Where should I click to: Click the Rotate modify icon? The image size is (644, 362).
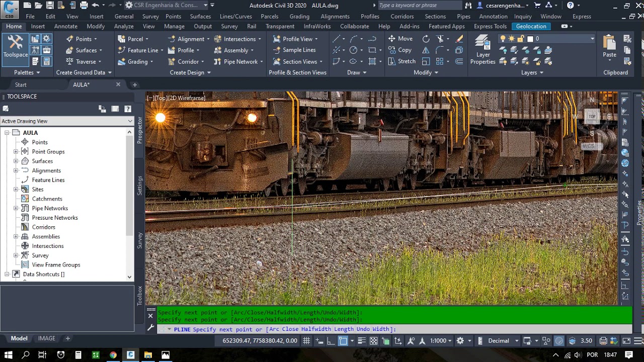[426, 39]
